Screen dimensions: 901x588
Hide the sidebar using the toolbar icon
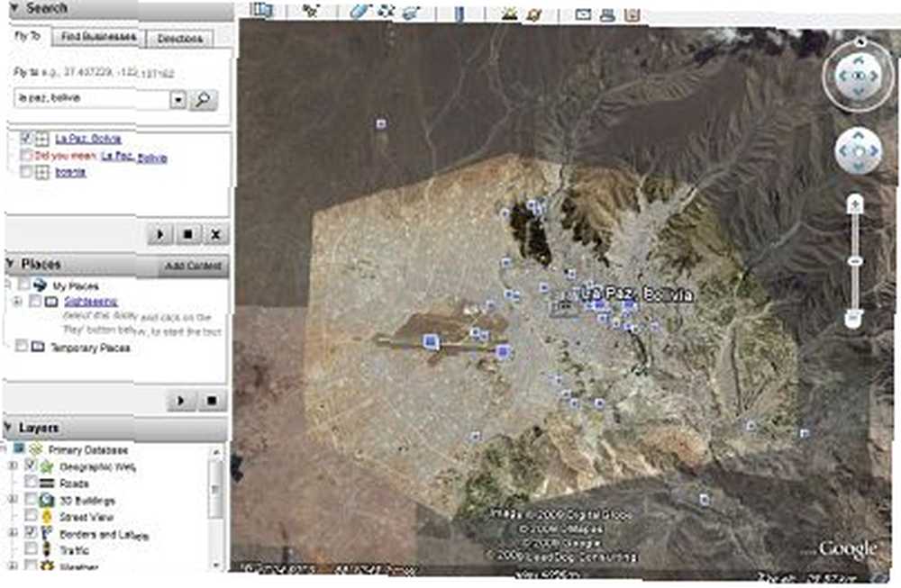tap(261, 10)
